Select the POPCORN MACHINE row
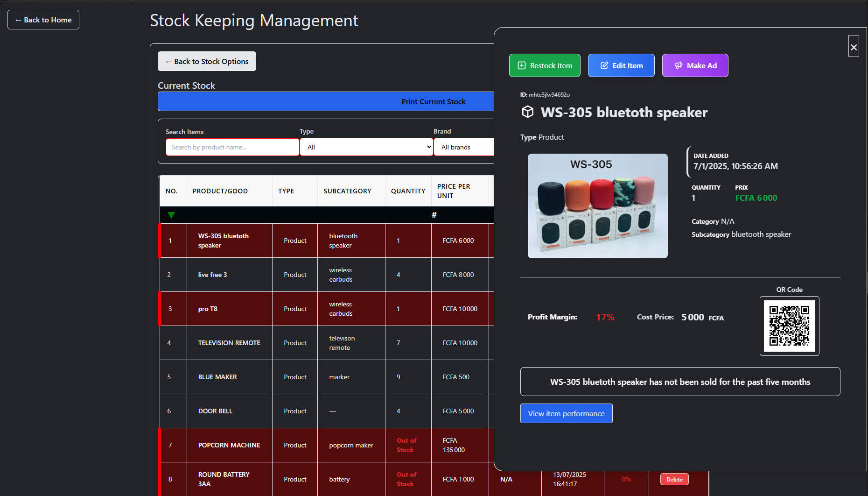Screen dimensions: 868x496 point(229,445)
